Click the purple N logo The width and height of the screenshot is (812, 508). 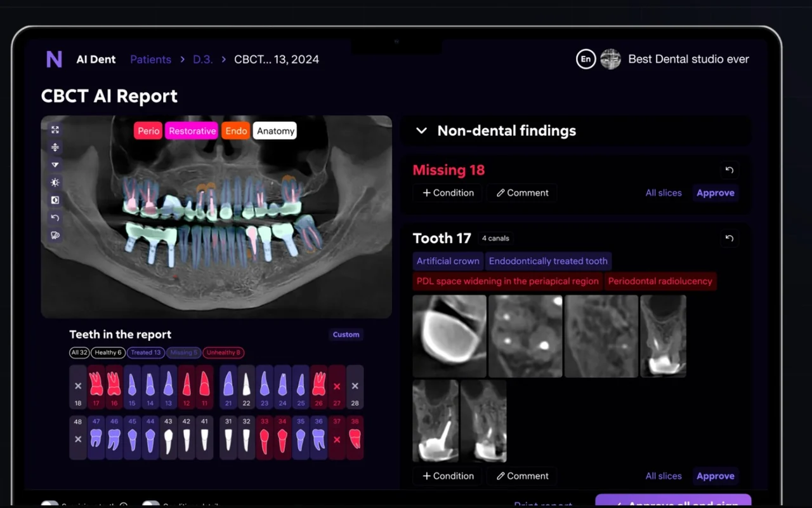(55, 59)
